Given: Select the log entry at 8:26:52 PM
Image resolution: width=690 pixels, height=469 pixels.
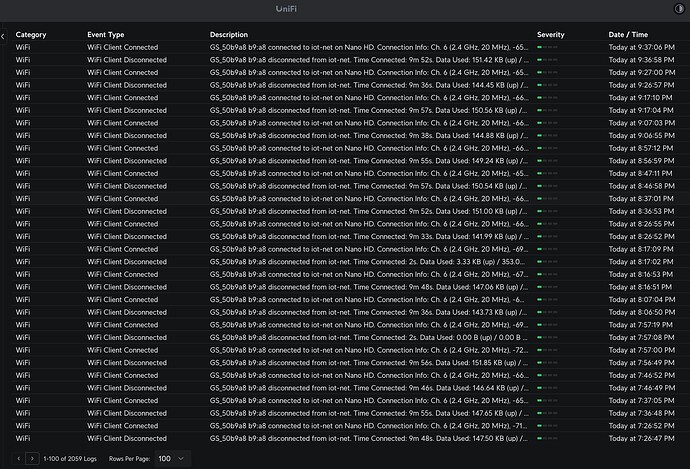Looking at the screenshot, I should 350,236.
